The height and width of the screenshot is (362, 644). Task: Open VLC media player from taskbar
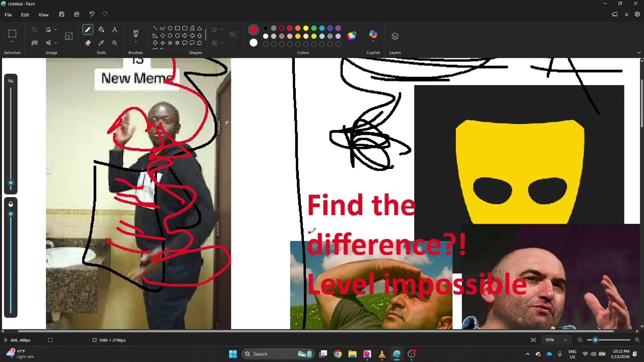coord(382,354)
